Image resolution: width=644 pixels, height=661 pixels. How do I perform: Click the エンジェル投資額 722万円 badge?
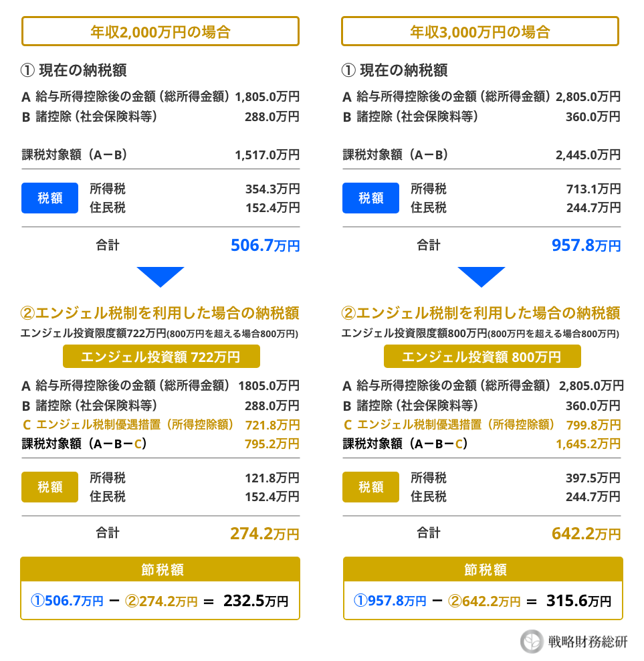[161, 357]
